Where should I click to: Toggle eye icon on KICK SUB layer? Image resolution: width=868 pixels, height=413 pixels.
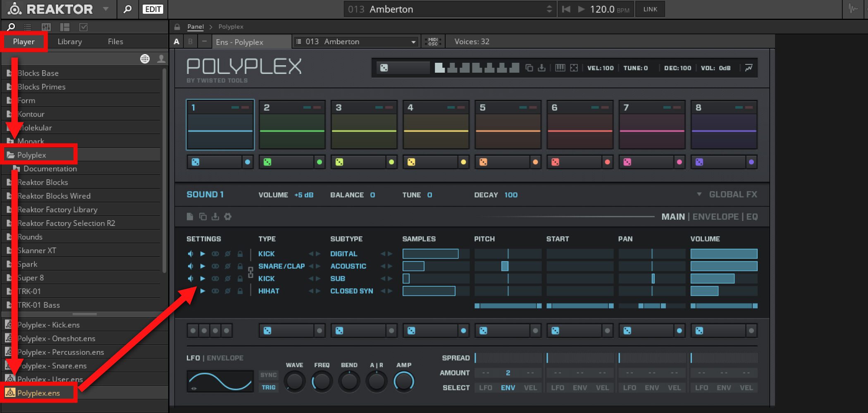(x=215, y=278)
